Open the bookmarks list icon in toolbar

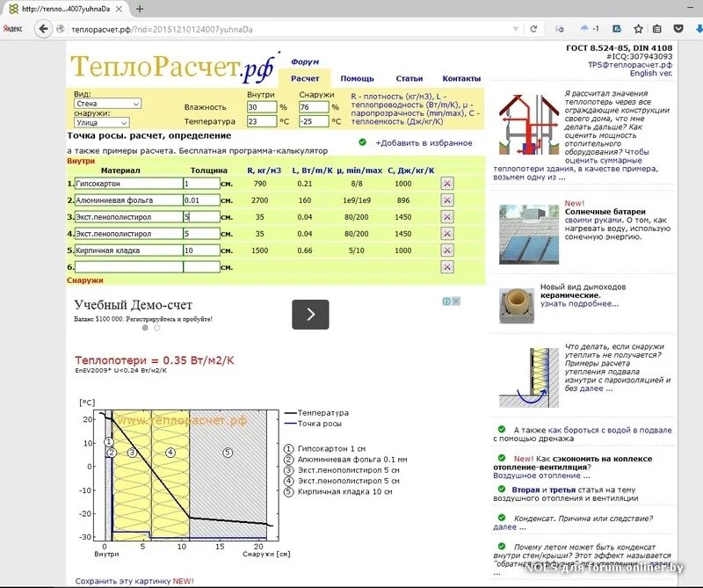tap(657, 29)
